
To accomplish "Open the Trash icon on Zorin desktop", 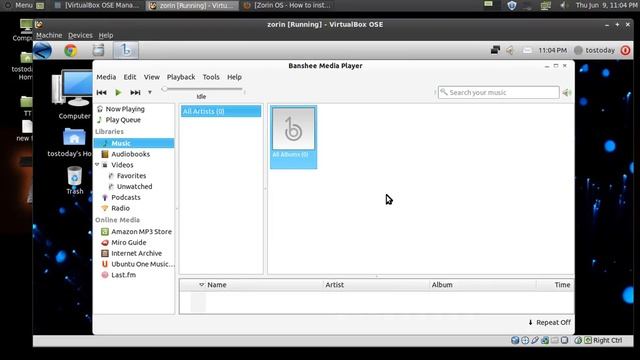I will [x=74, y=180].
